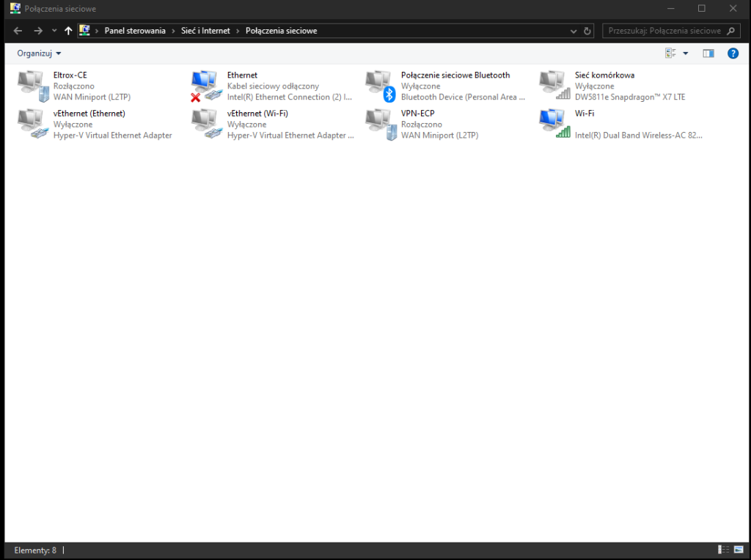Image resolution: width=751 pixels, height=560 pixels.
Task: Open recent locations dropdown arrow
Action: click(x=54, y=31)
